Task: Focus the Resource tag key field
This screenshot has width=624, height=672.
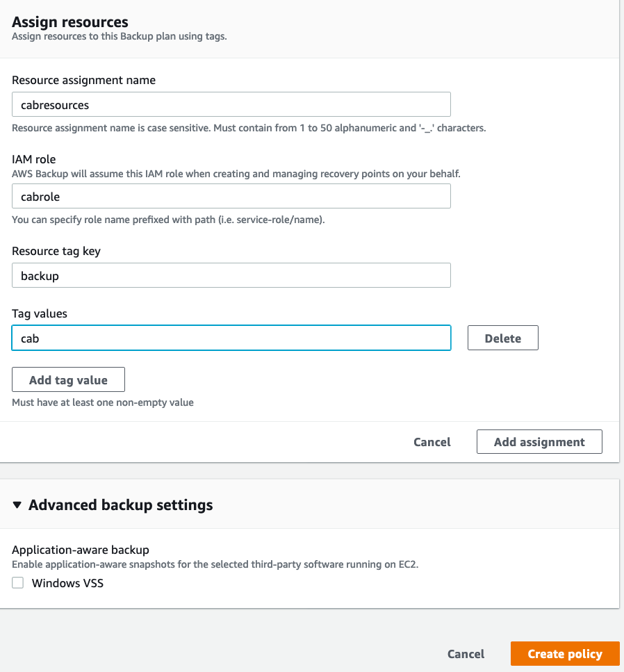Action: point(231,275)
